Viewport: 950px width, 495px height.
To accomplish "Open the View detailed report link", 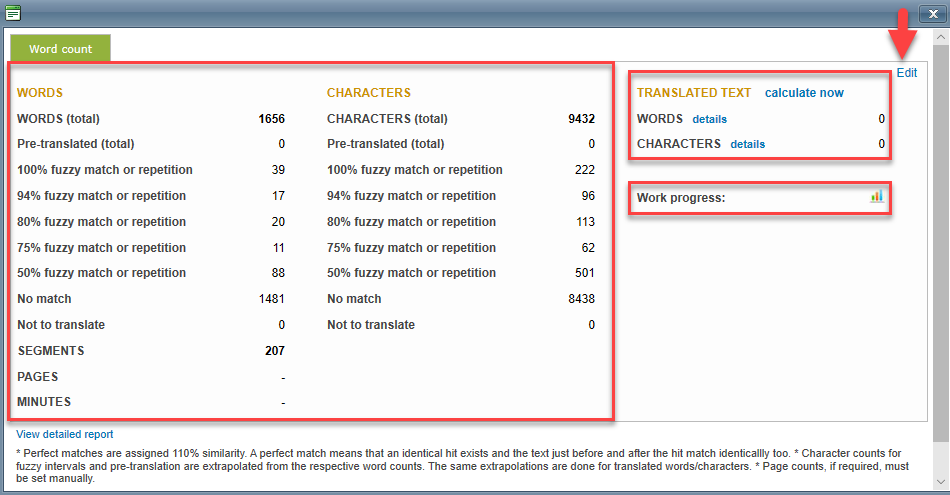I will [x=65, y=434].
